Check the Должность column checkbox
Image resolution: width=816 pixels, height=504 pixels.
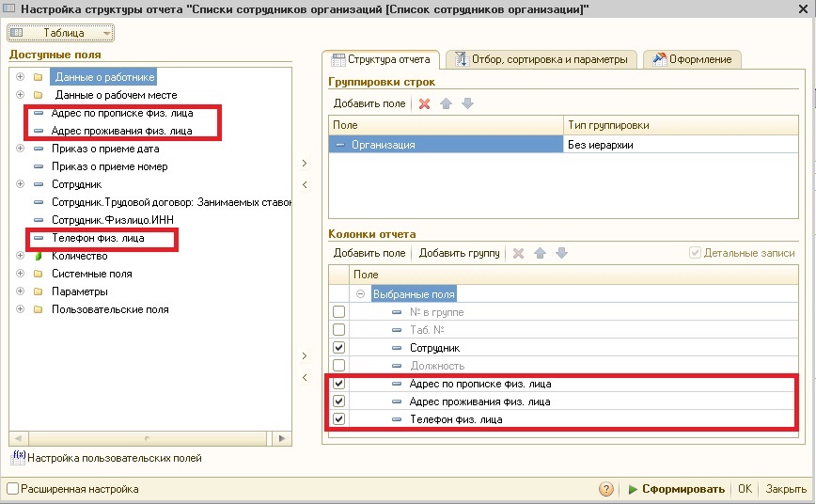point(338,366)
